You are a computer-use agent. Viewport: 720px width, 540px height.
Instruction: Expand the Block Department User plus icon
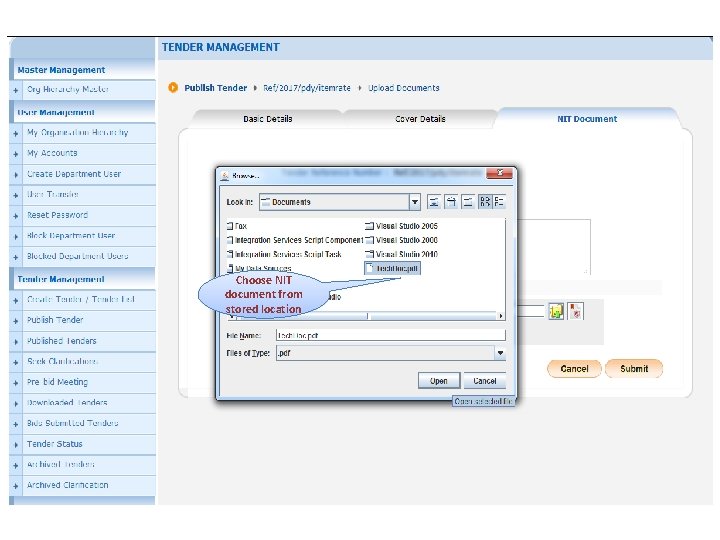[x=16, y=236]
